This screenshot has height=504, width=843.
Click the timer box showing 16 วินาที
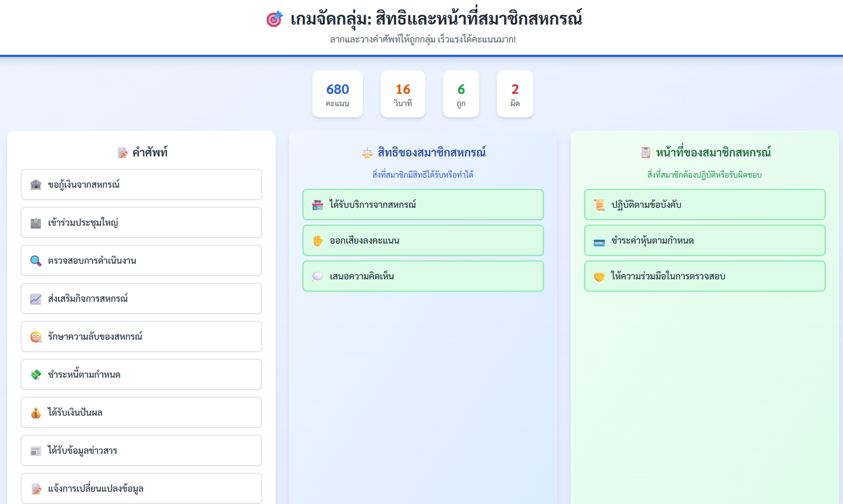403,94
